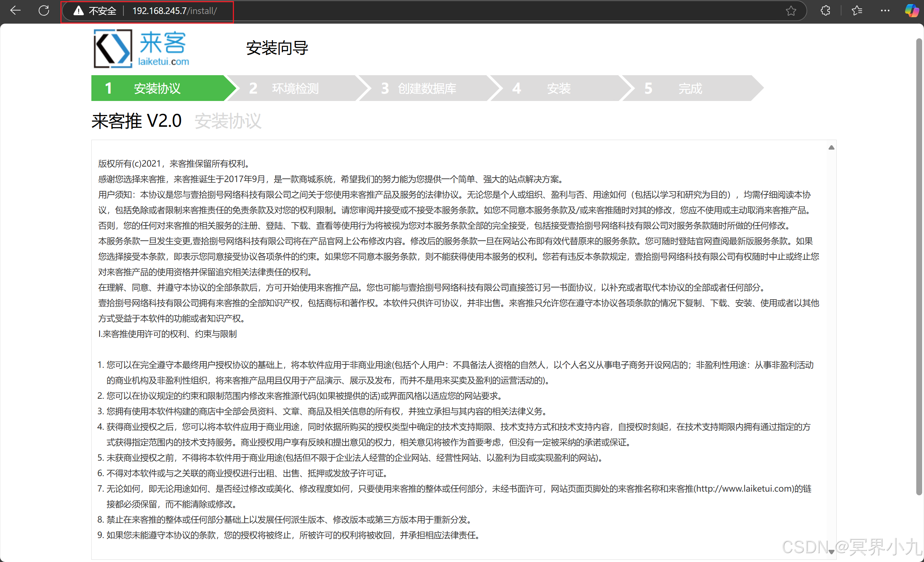Click the 安装向导 heading
This screenshot has height=562, width=924.
(x=277, y=48)
